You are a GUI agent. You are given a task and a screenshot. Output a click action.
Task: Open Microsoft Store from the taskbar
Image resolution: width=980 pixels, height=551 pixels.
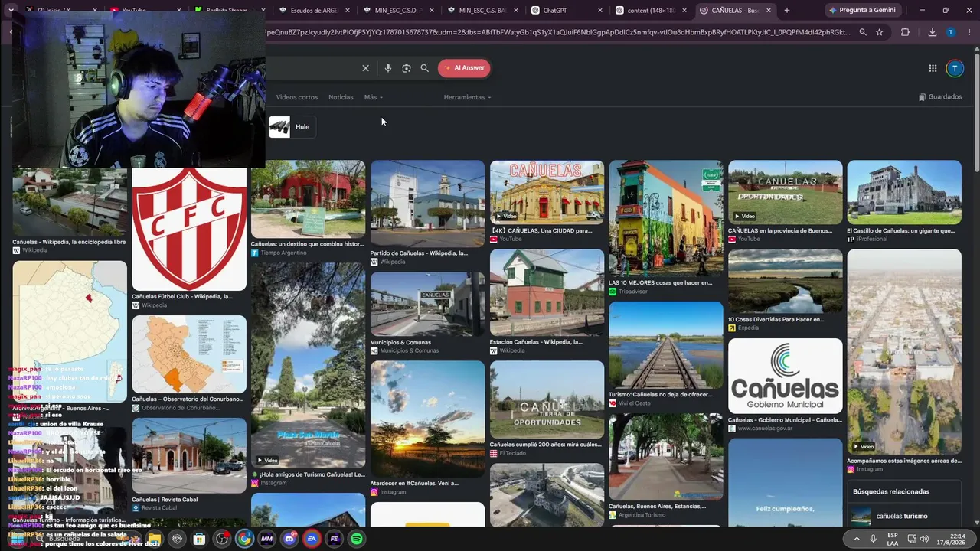199,539
